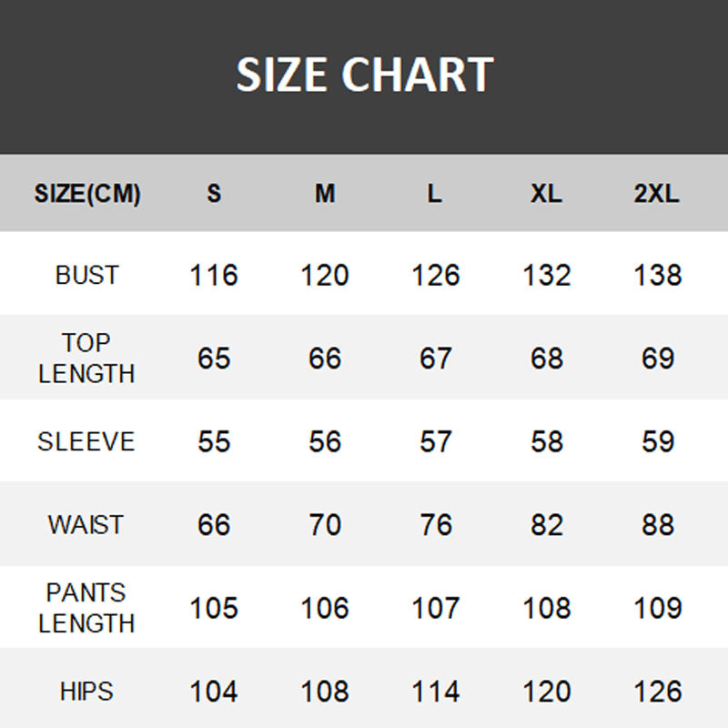Select the bust value 138 for 2XL
The height and width of the screenshot is (728, 728).
click(657, 275)
